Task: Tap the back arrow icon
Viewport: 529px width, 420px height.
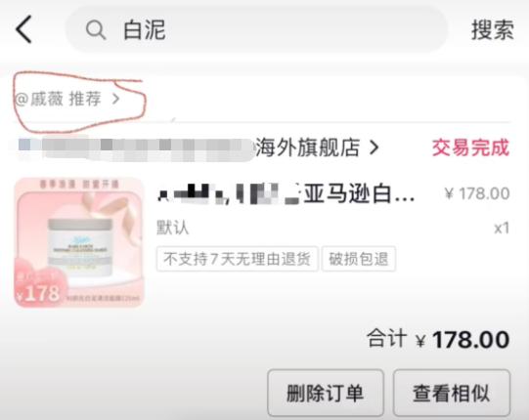Action: coord(23,29)
